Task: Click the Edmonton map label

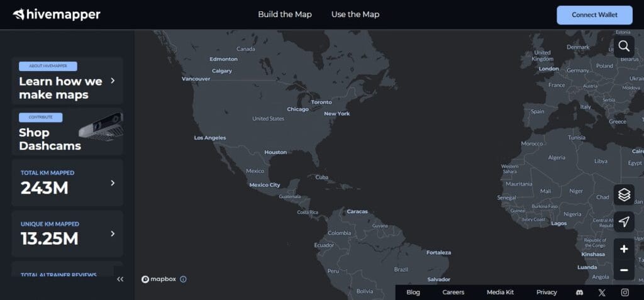Action: click(223, 58)
